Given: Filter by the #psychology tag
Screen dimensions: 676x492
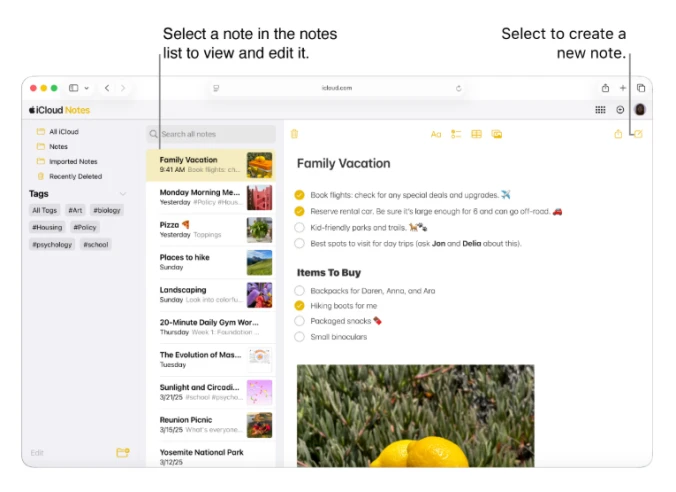Looking at the screenshot, I should 52,244.
